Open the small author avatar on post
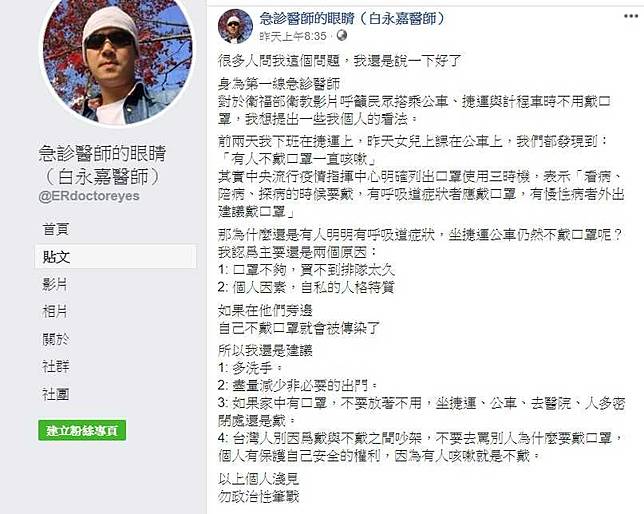Screen dimensions: 644x514 235,26
